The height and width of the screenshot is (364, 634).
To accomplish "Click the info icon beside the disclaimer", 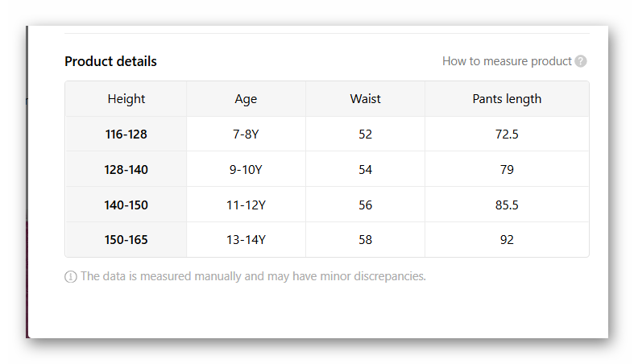I will click(x=71, y=277).
